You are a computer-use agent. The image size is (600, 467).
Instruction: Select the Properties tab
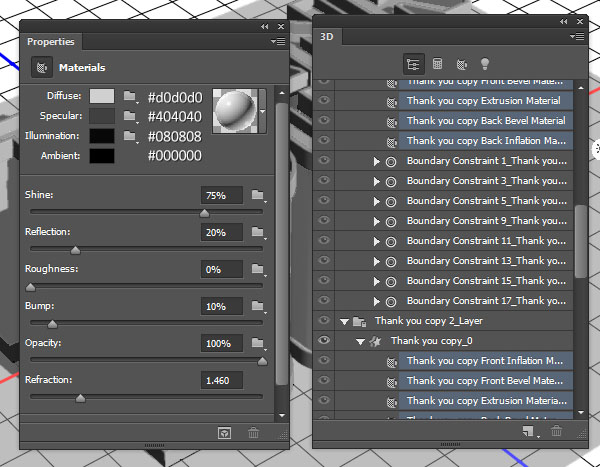click(51, 41)
